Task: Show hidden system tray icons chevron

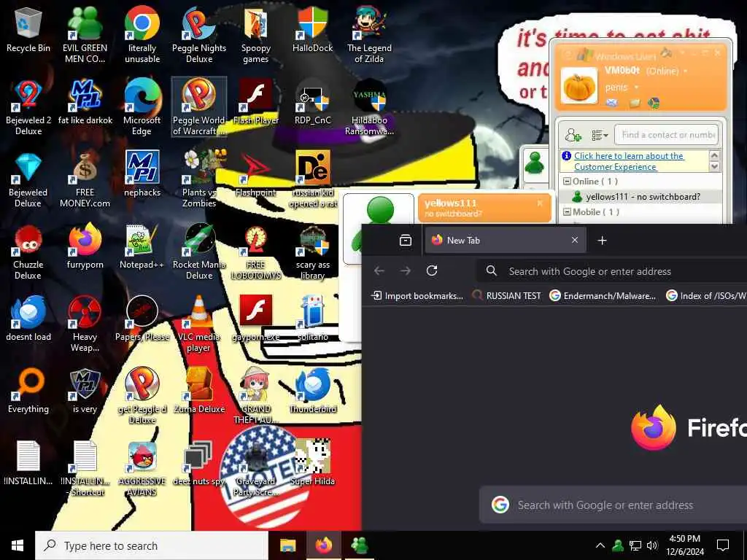Action: [600, 545]
